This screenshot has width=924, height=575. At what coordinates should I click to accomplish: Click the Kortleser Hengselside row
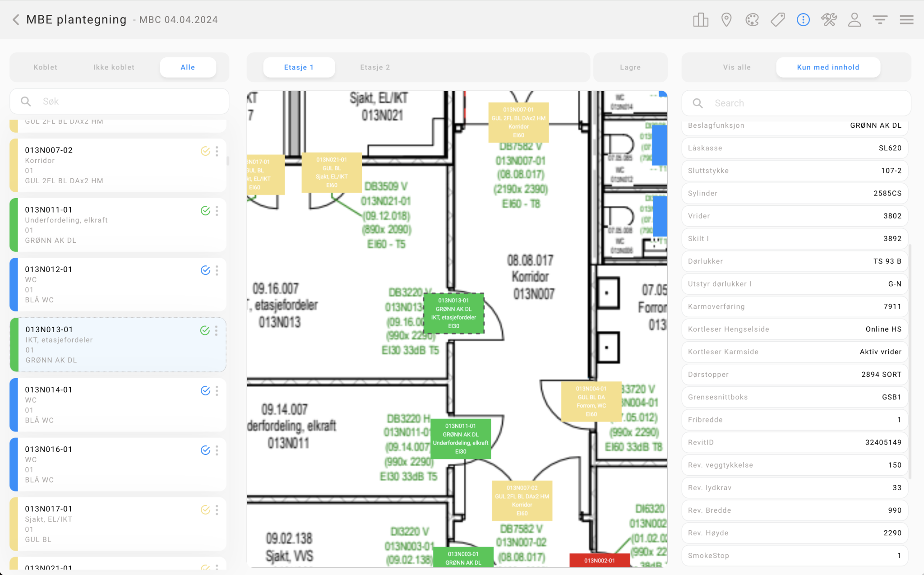795,329
